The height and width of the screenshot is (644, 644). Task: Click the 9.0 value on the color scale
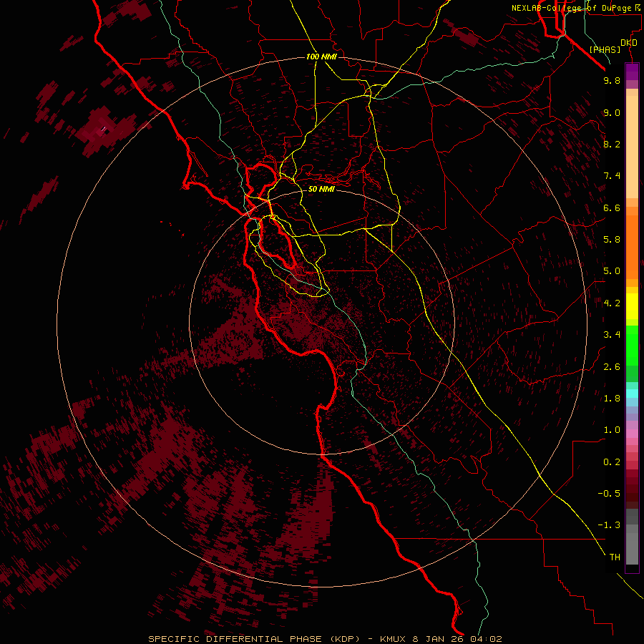click(x=612, y=112)
